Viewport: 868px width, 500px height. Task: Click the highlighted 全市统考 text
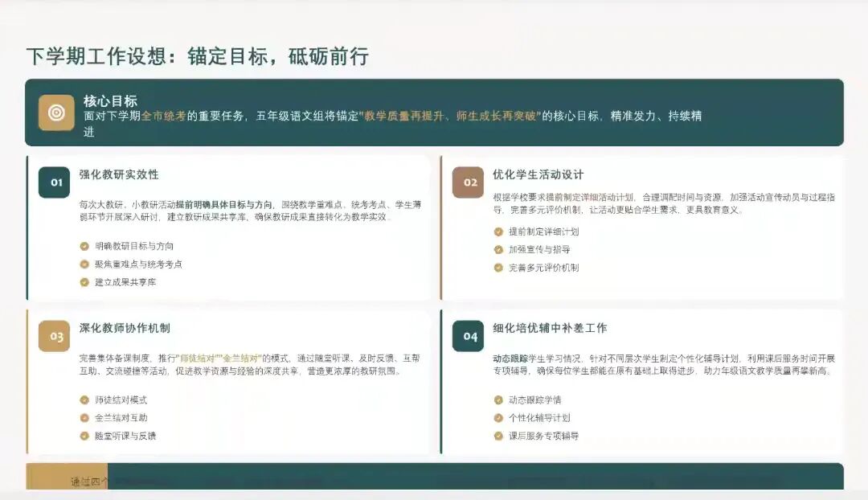[164, 116]
